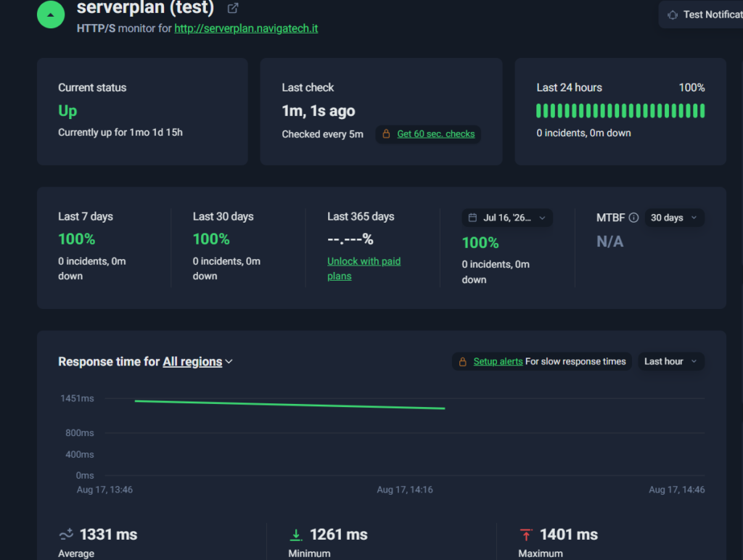The width and height of the screenshot is (743, 560).
Task: Click the Setup alerts link
Action: [498, 361]
